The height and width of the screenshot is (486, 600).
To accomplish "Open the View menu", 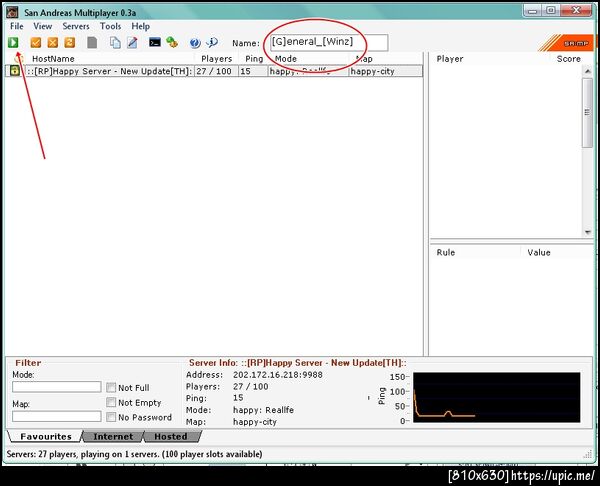I will [x=42, y=26].
